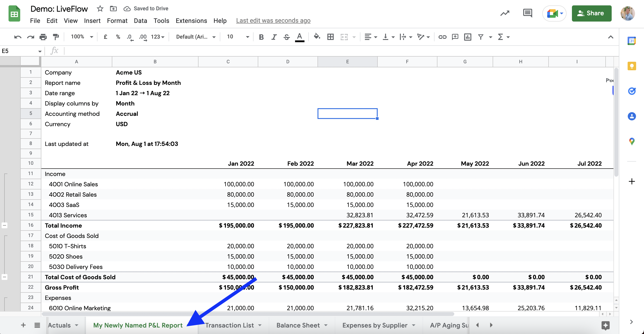Open the Data menu
Screen dimensions: 644x334
[140, 20]
